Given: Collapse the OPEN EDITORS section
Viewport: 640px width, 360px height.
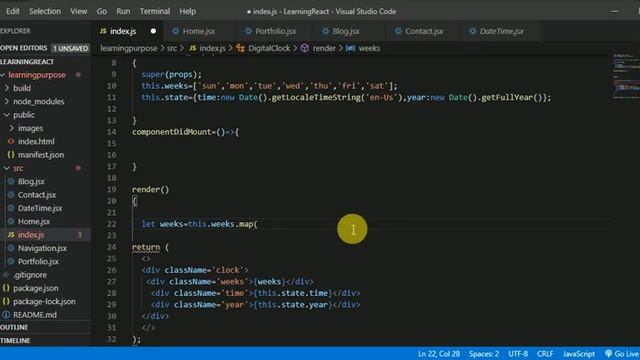Looking at the screenshot, I should [24, 48].
